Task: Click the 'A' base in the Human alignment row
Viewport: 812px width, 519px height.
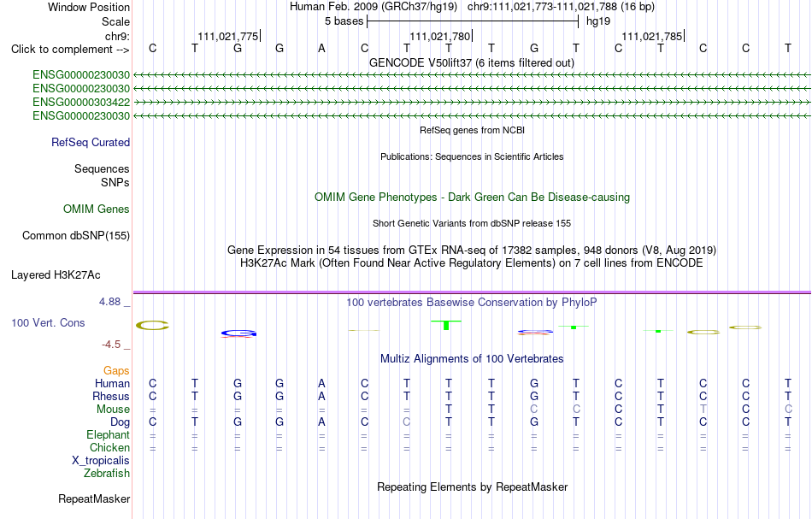Action: click(321, 383)
